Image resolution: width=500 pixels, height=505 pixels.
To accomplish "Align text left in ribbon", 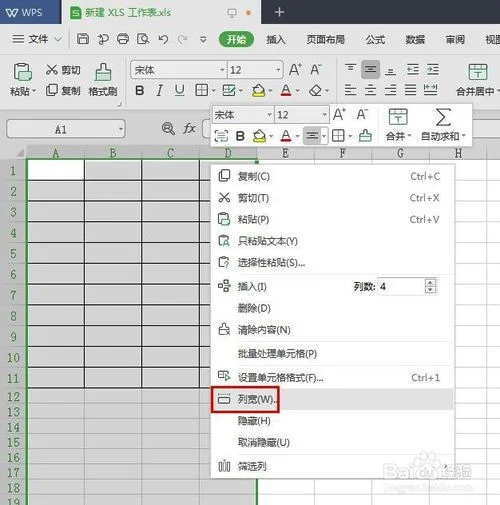I will click(x=350, y=90).
